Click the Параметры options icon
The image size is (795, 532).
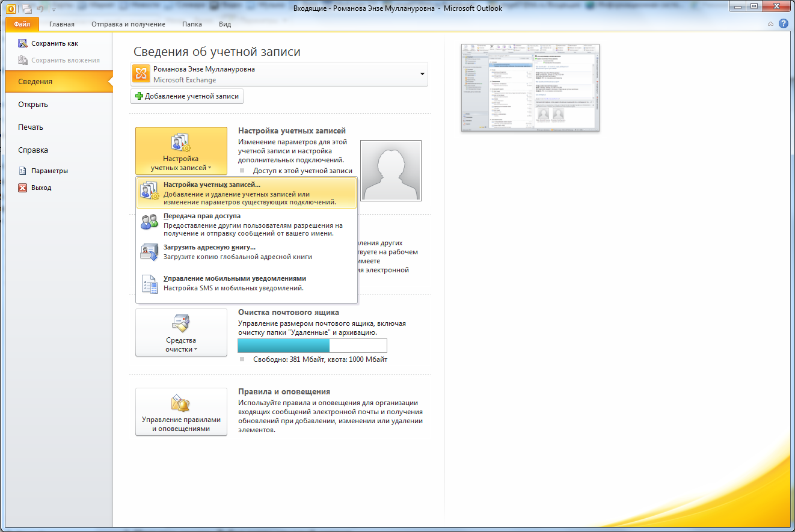click(x=23, y=171)
